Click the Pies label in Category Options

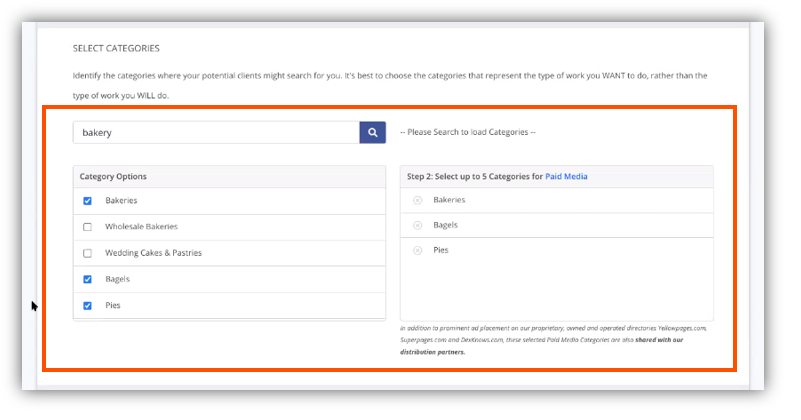tap(113, 305)
